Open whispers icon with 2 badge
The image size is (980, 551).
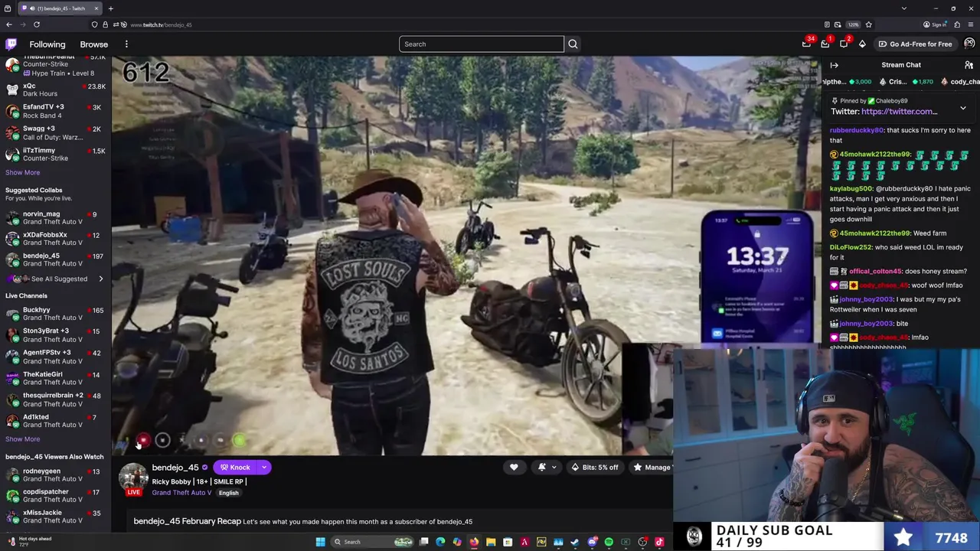(844, 44)
